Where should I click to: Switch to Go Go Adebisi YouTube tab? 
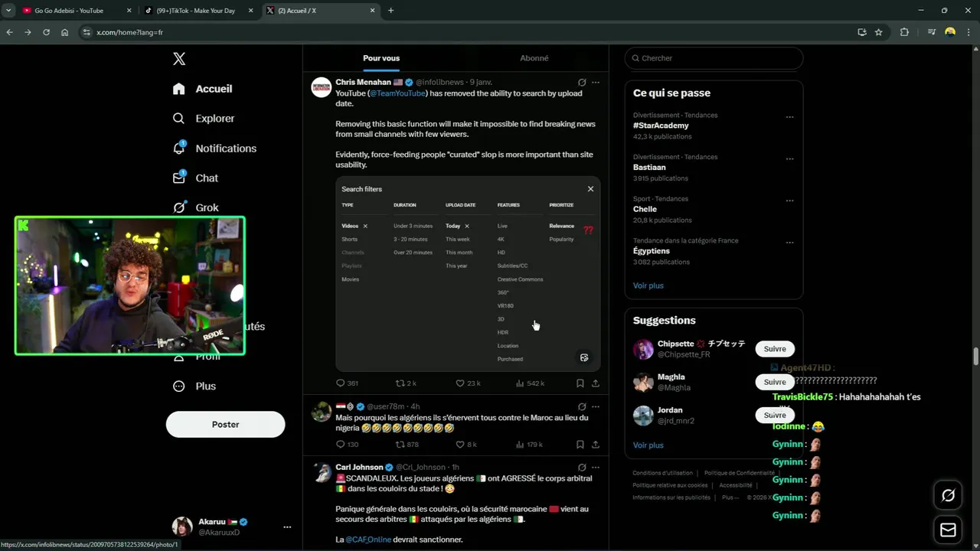click(x=77, y=11)
